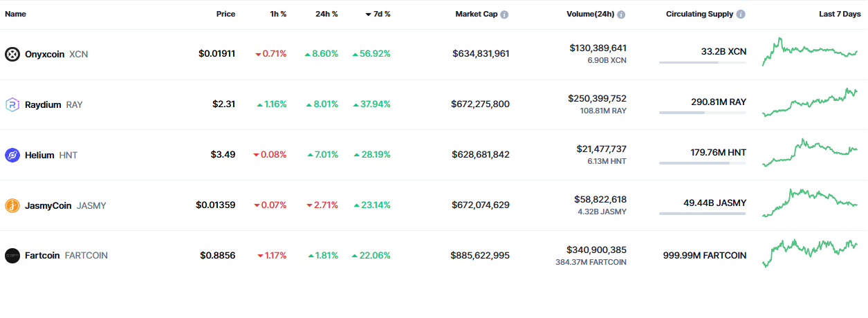Open the Raydium logo icon
Screen dimensions: 868x318
[x=12, y=104]
